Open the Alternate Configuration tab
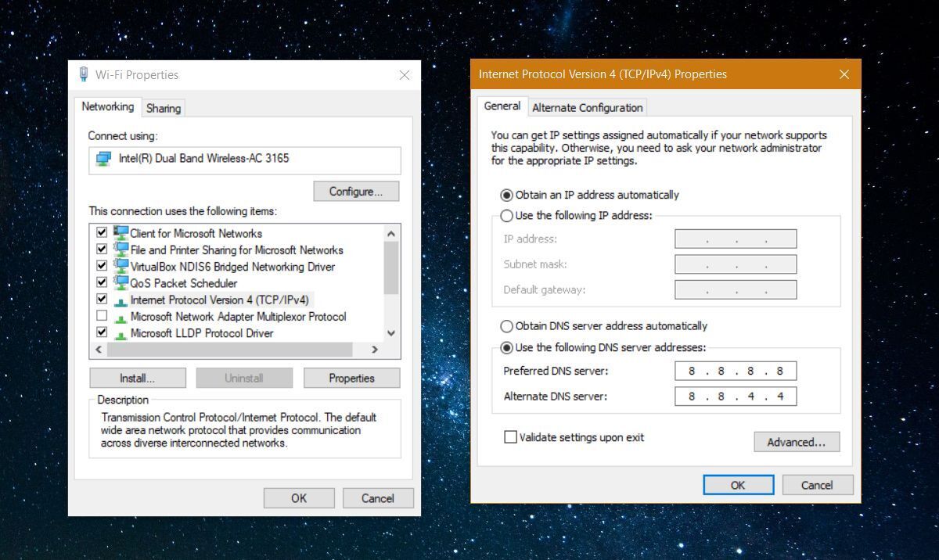The image size is (939, 560). click(587, 108)
